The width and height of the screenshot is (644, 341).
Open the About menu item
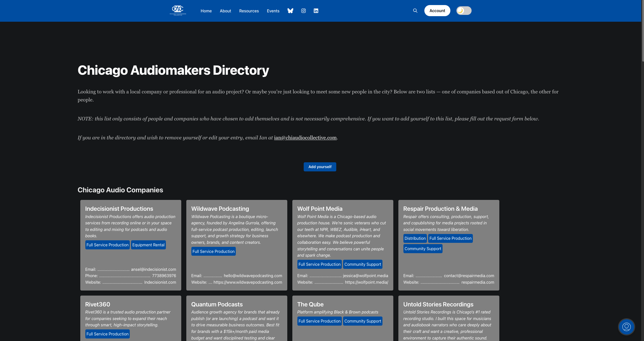tap(225, 11)
